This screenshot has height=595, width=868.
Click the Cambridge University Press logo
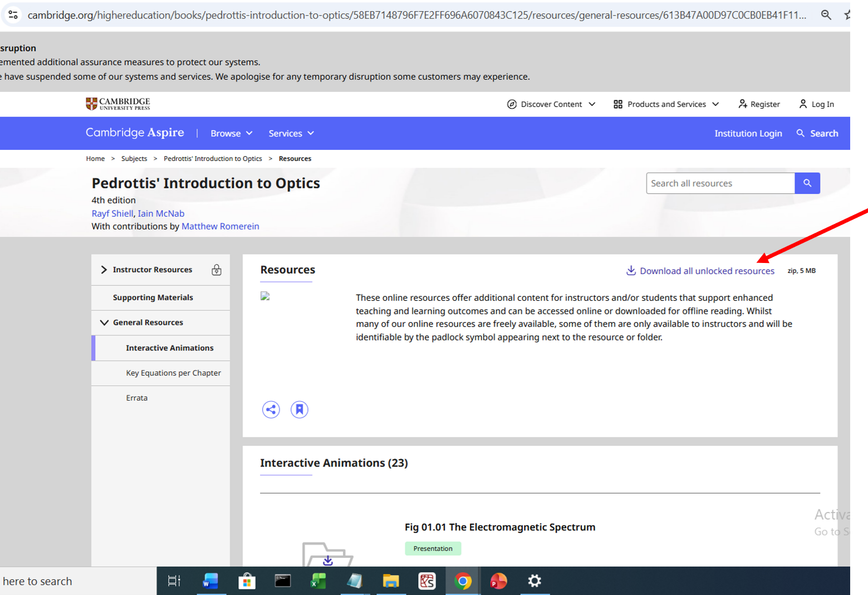118,104
